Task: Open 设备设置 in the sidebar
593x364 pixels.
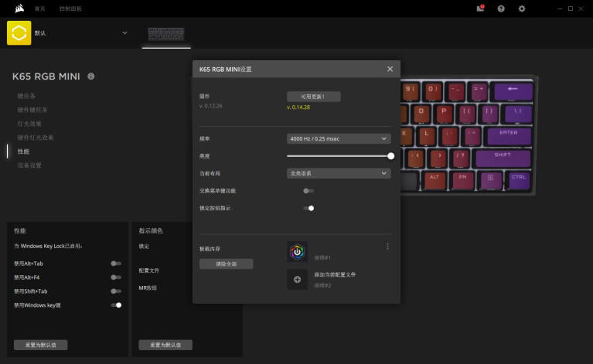Action: (x=29, y=165)
